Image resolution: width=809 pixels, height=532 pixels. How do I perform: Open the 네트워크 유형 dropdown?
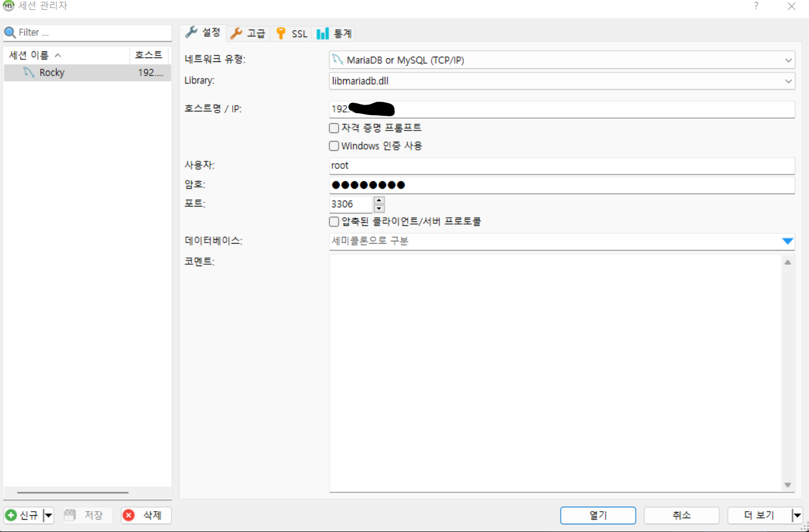(x=561, y=60)
